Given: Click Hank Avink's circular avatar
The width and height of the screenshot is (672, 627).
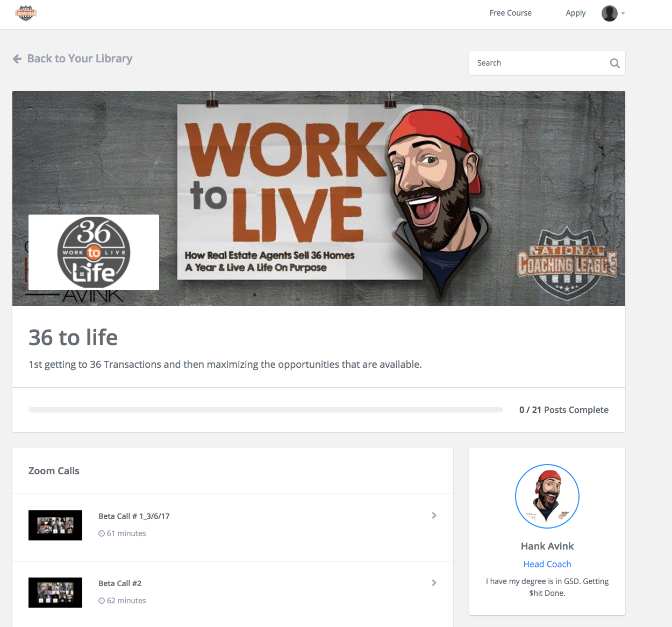Looking at the screenshot, I should pos(547,496).
